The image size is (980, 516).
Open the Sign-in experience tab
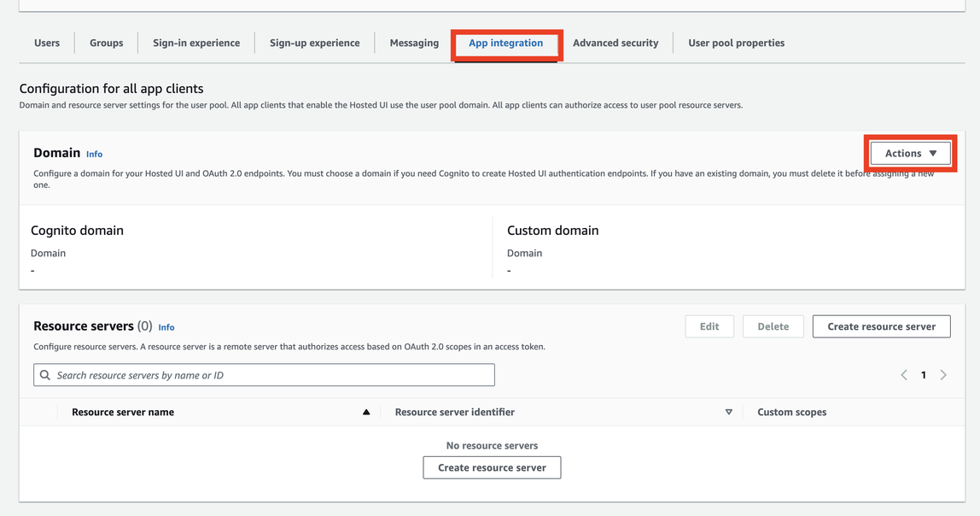coord(195,42)
